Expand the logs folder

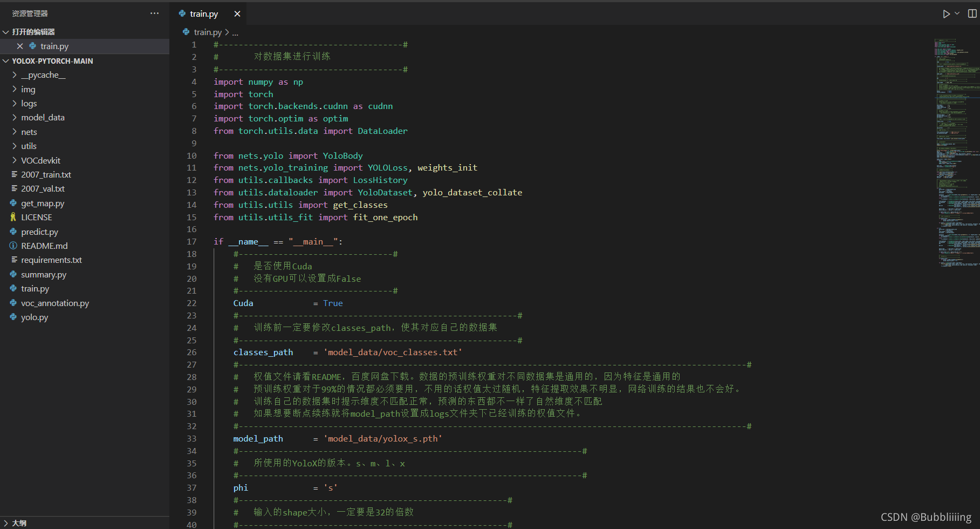pos(15,103)
